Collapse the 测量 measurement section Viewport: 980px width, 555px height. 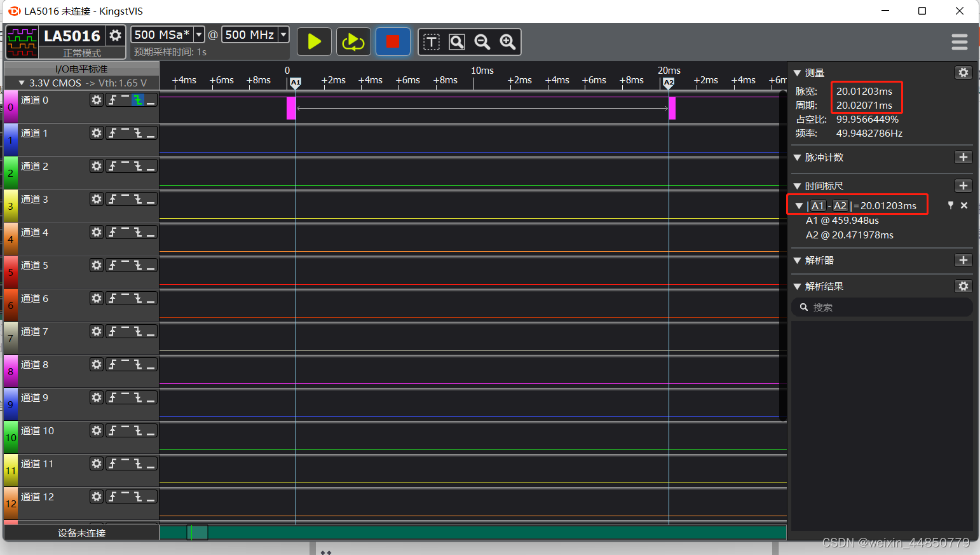pos(797,72)
